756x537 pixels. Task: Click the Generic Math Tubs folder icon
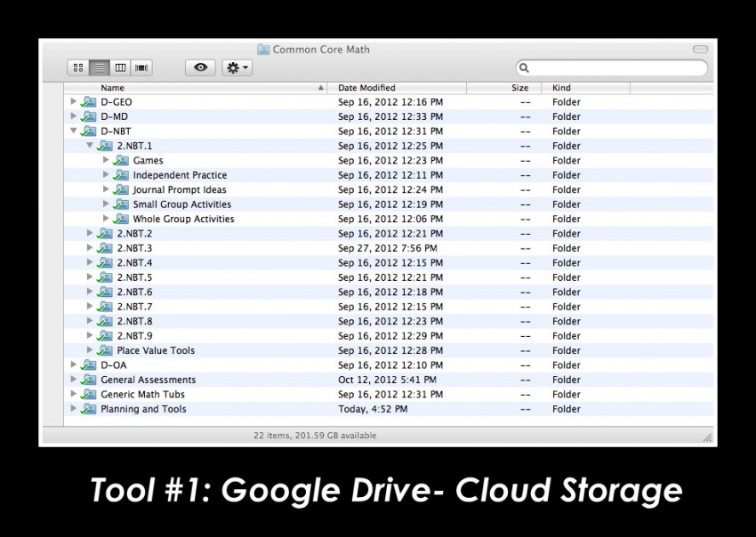pos(88,395)
